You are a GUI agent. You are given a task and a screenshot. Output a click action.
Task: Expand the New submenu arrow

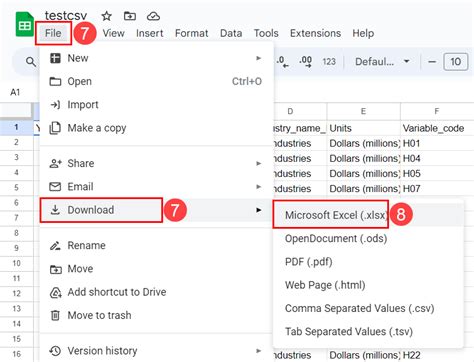tap(258, 58)
